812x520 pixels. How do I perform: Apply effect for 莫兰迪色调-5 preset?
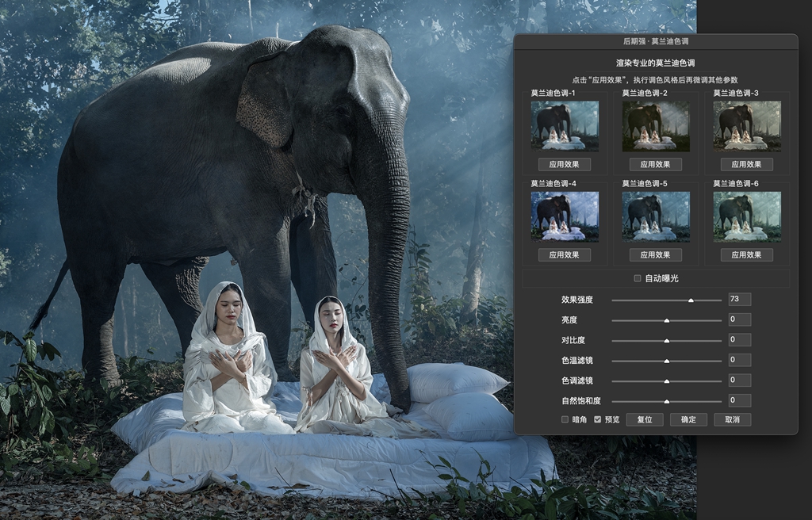(655, 254)
